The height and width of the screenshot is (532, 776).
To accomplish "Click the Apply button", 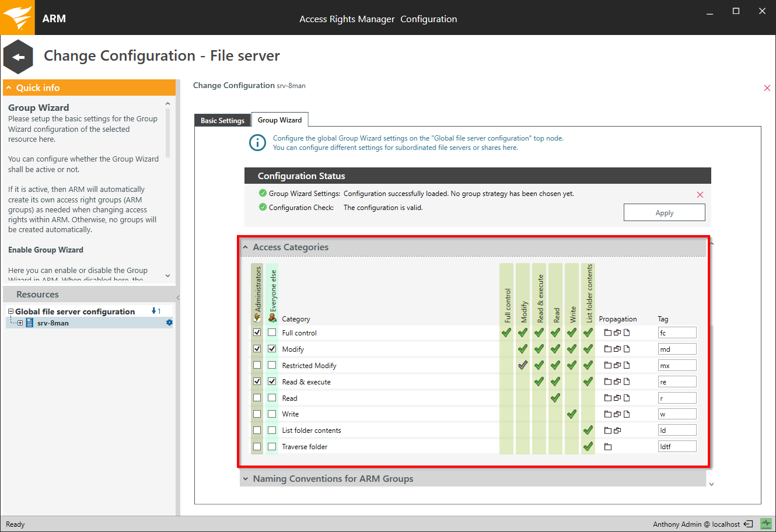I will click(x=664, y=213).
